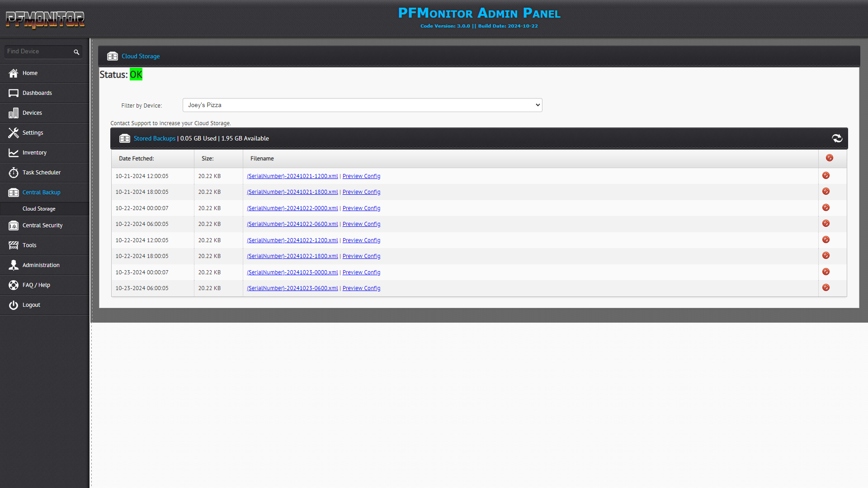Select the Central Backup menu item

pyautogui.click(x=44, y=192)
